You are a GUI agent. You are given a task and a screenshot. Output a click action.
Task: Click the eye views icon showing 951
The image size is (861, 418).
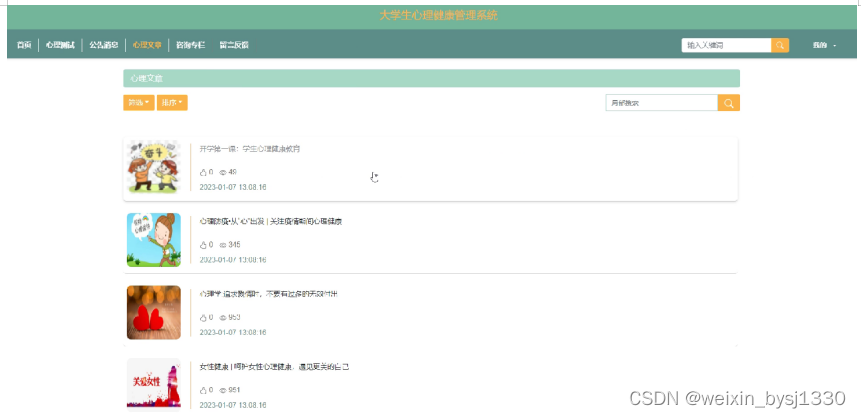(223, 390)
